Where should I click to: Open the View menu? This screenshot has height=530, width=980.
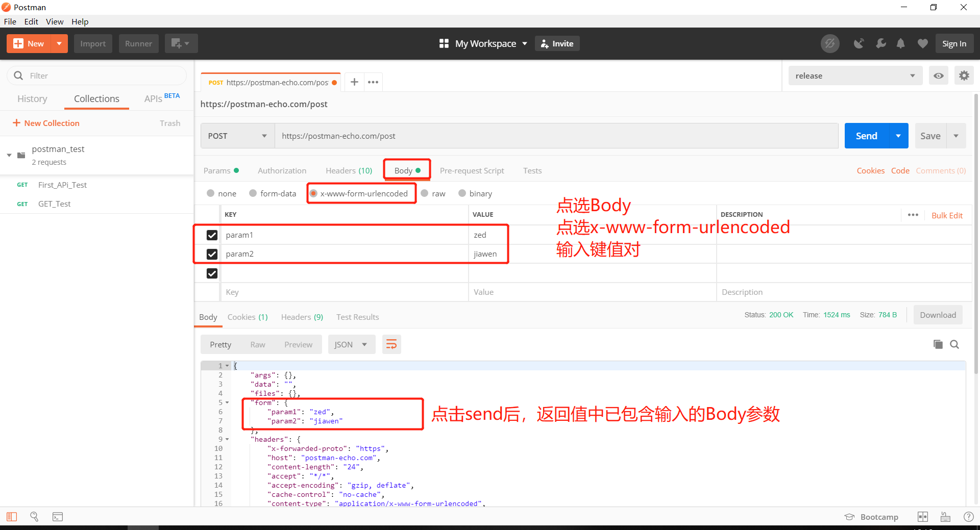[x=55, y=21]
